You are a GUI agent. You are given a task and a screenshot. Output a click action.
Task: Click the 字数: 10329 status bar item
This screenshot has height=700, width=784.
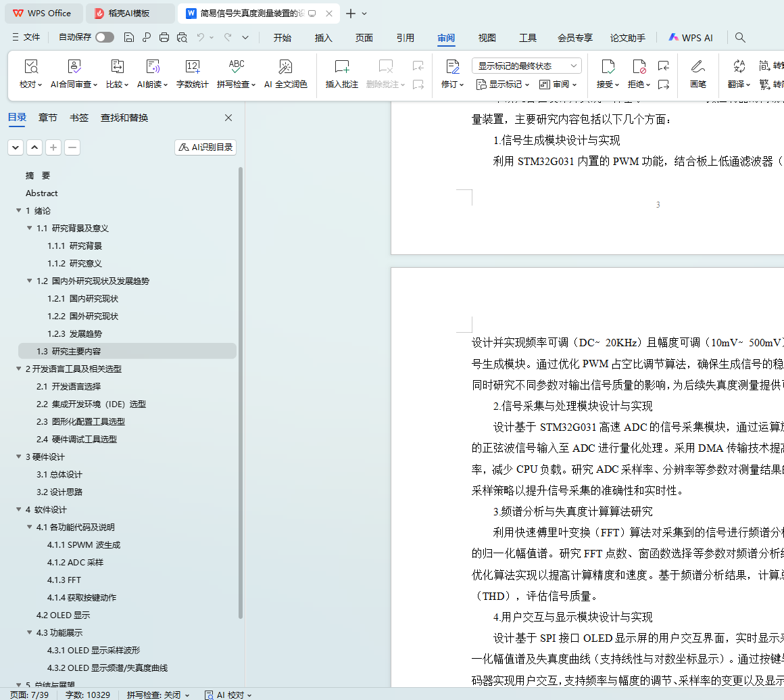(87, 695)
